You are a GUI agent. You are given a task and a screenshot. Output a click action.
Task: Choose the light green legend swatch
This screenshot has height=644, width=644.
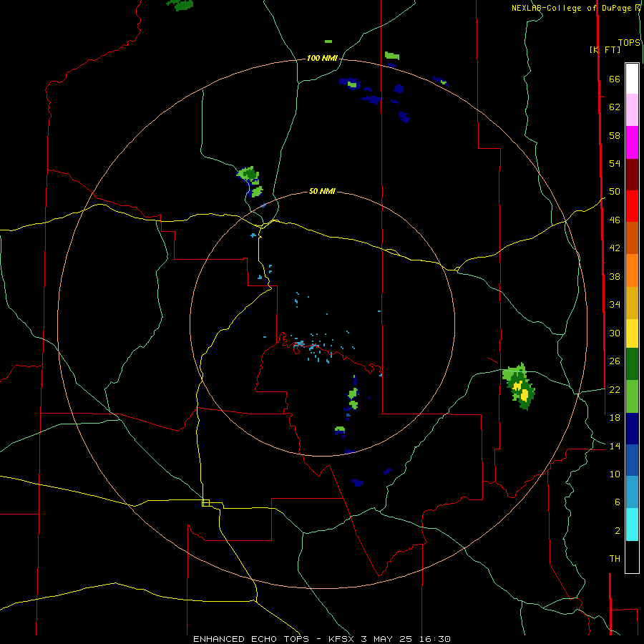(x=632, y=396)
